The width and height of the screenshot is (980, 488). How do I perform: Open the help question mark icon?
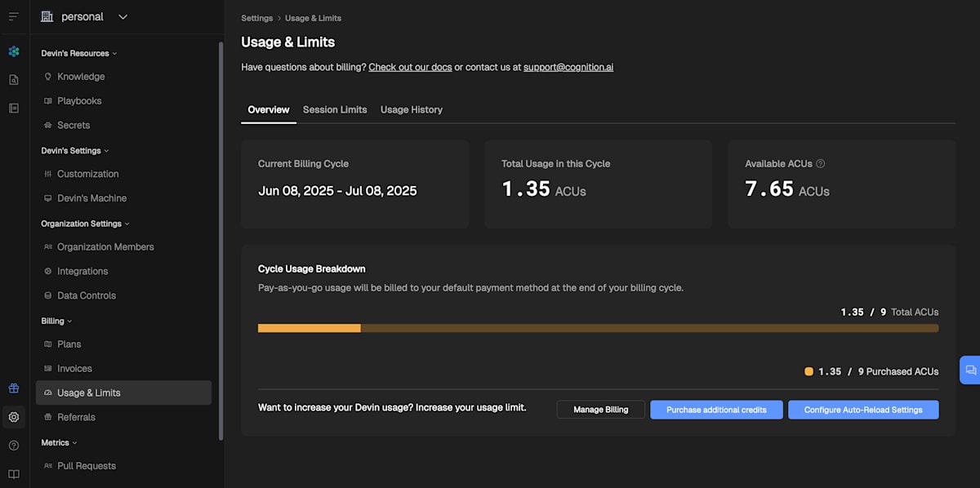(x=14, y=446)
